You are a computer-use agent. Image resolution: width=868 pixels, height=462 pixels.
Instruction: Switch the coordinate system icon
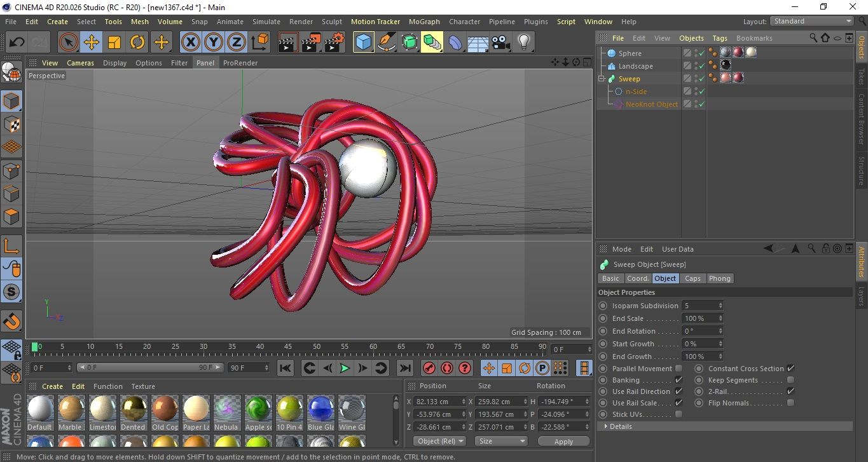click(259, 43)
